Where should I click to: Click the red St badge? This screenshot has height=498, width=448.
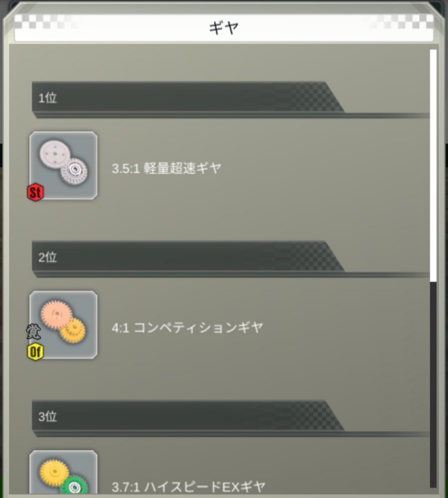click(35, 193)
